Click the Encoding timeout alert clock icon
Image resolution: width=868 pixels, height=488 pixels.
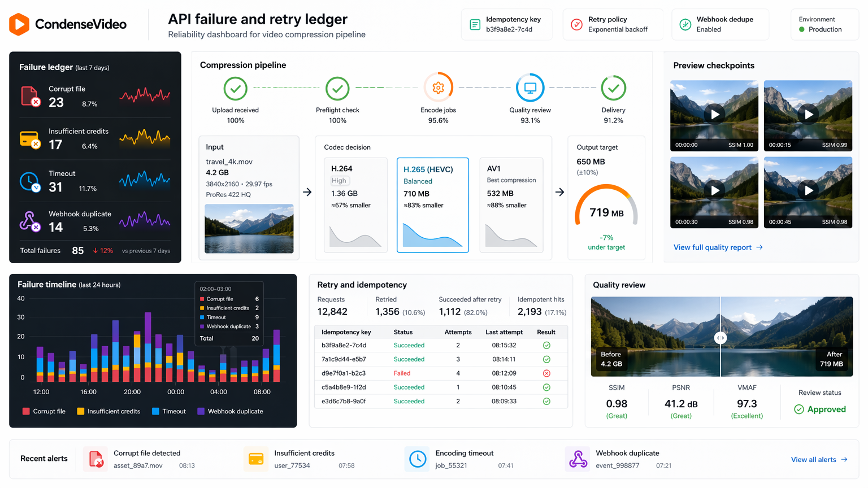click(x=418, y=459)
